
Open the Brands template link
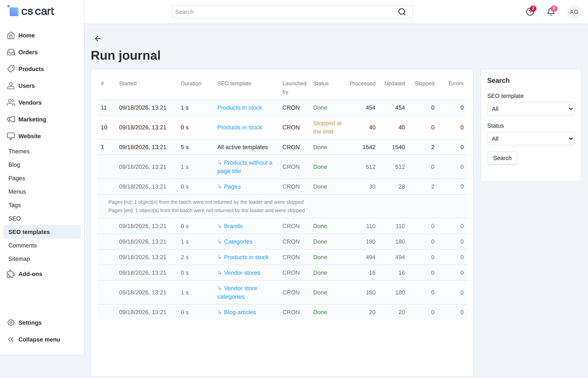(233, 226)
